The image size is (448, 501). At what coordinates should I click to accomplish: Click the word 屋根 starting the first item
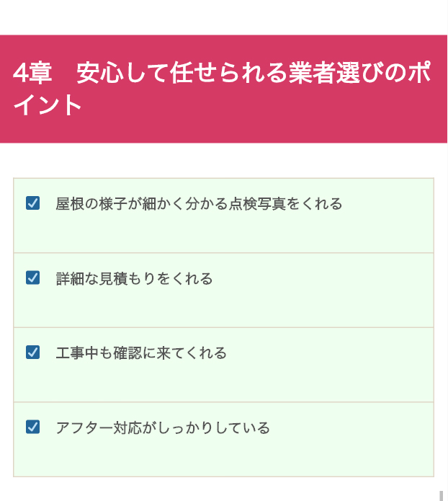click(x=70, y=203)
